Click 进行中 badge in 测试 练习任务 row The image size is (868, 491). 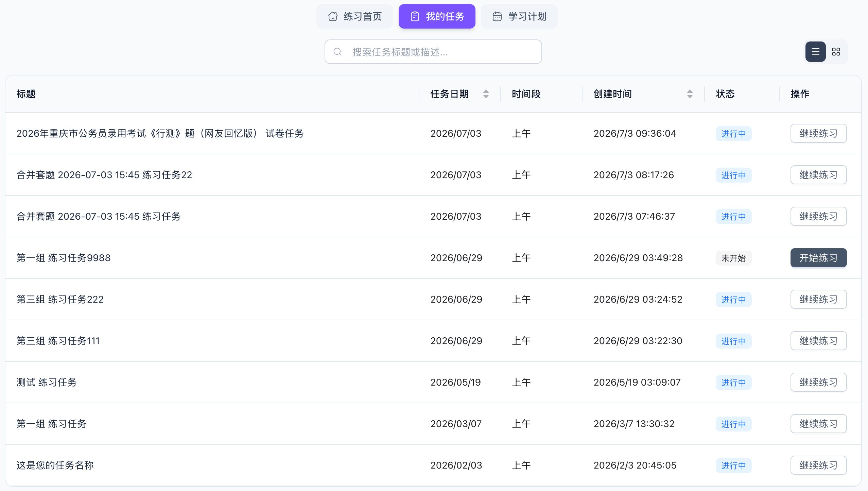pos(733,383)
